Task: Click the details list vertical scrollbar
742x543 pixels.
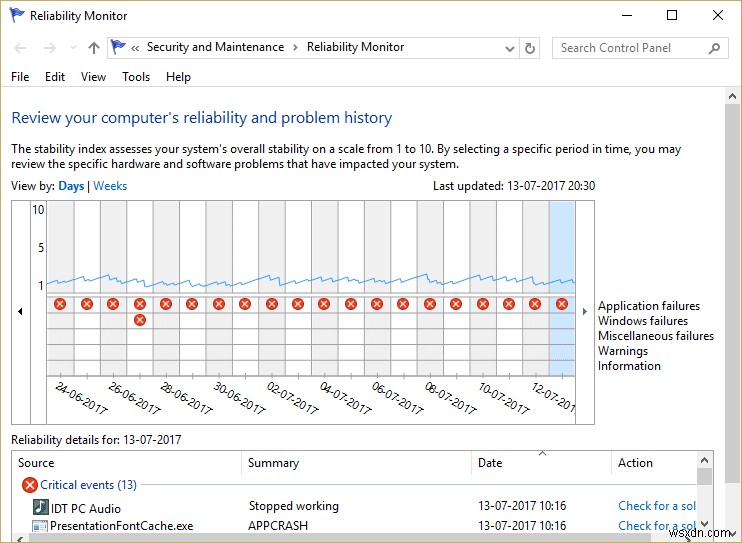Action: pos(705,495)
